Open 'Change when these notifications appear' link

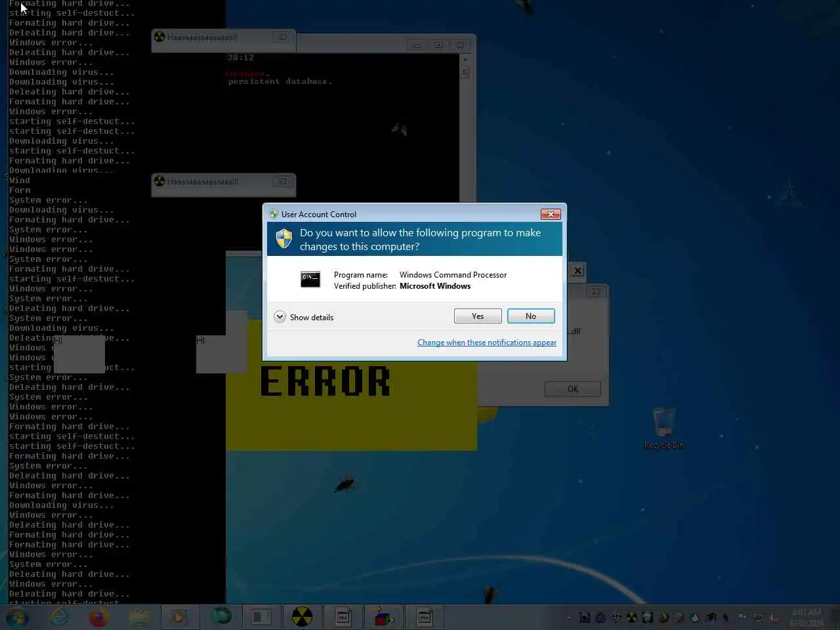[487, 343]
